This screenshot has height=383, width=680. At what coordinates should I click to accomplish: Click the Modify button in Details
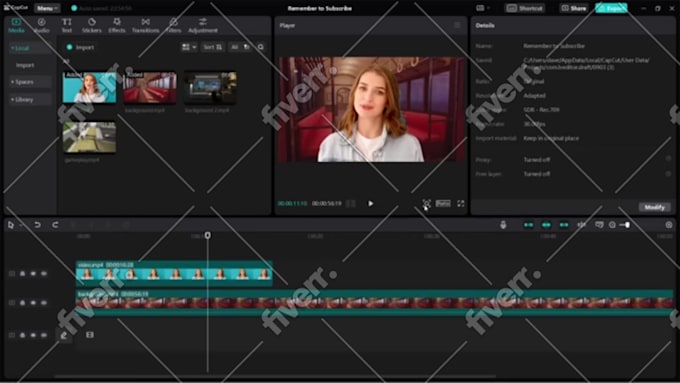(654, 207)
